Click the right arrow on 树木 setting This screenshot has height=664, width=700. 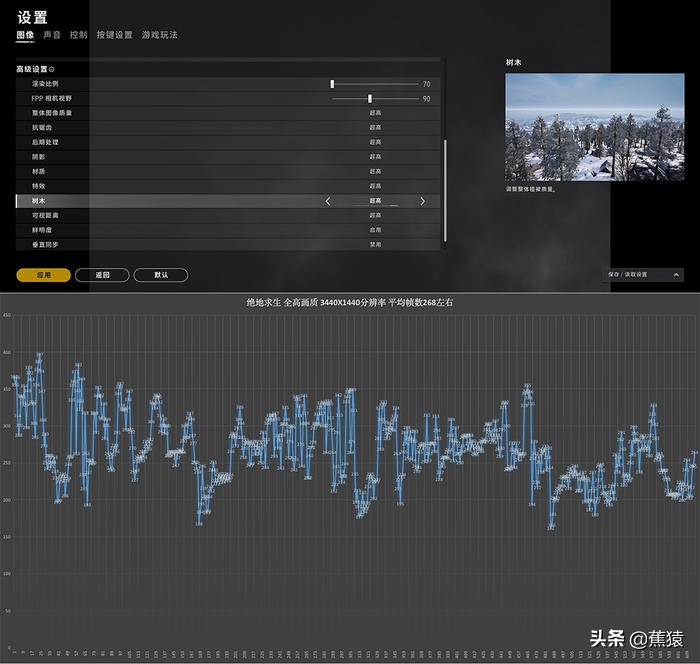[x=422, y=201]
